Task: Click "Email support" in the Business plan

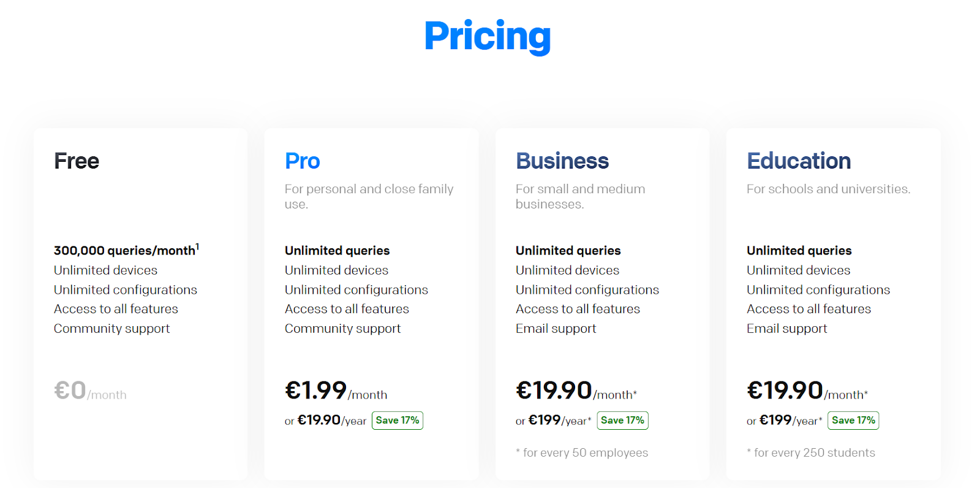Action: [556, 329]
